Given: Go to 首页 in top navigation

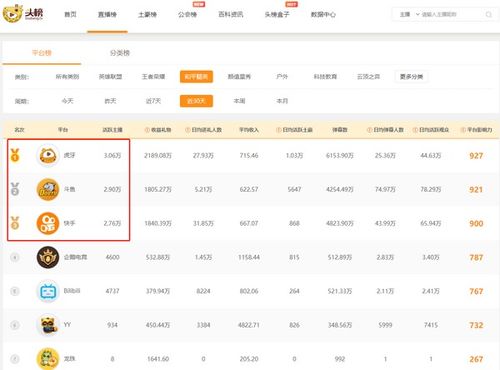Looking at the screenshot, I should coord(70,14).
